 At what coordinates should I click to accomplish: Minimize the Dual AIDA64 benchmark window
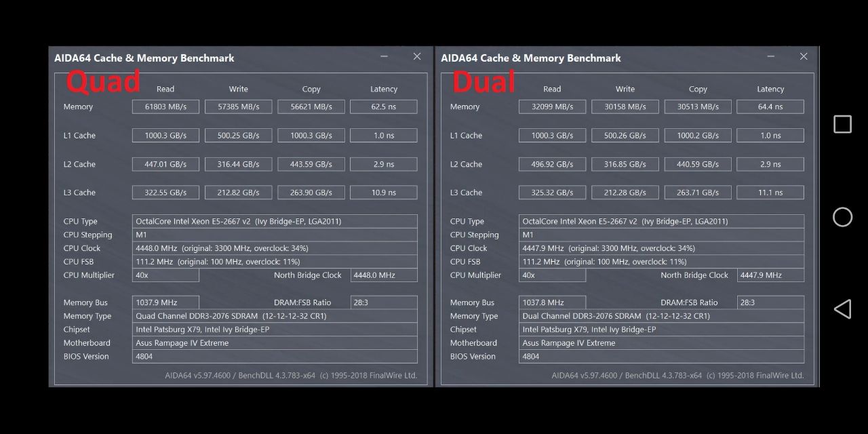[x=771, y=57]
